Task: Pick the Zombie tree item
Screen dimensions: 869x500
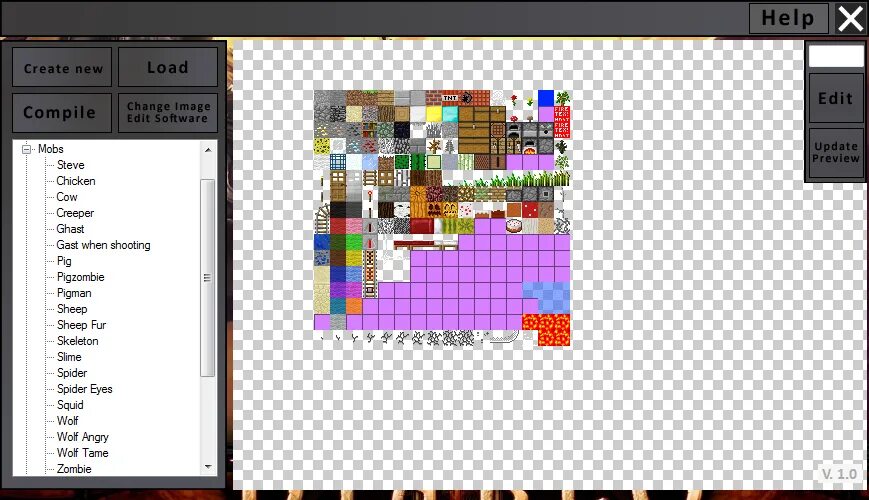Action: (74, 470)
